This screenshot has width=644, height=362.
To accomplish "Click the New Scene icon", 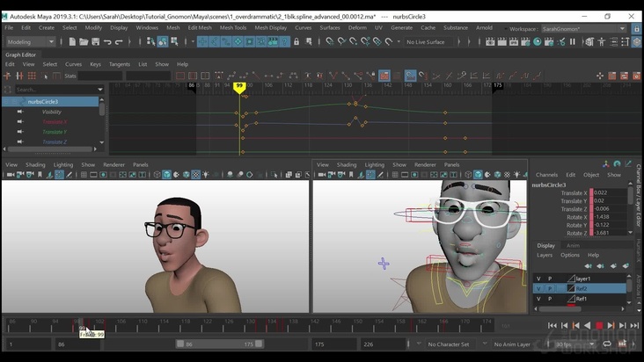I will click(72, 42).
